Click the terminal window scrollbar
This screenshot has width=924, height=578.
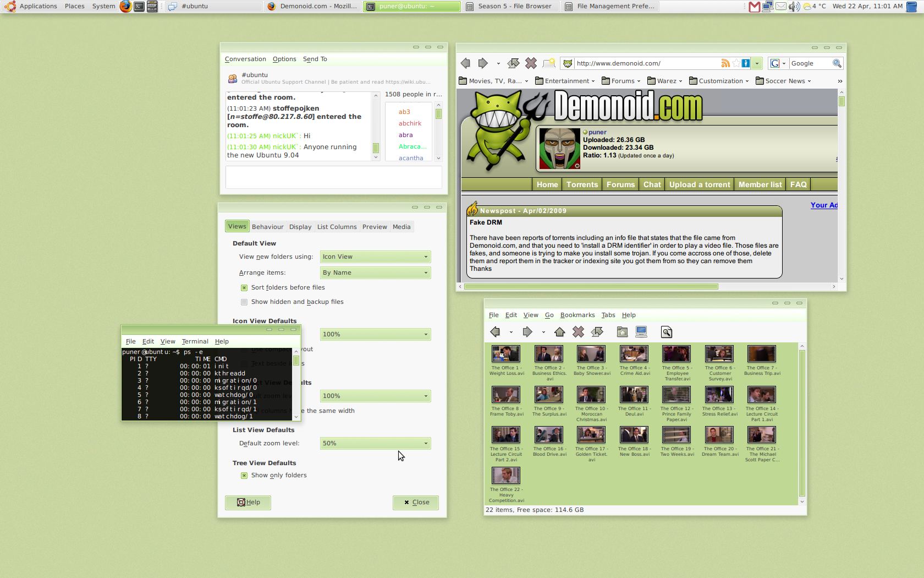pos(296,361)
